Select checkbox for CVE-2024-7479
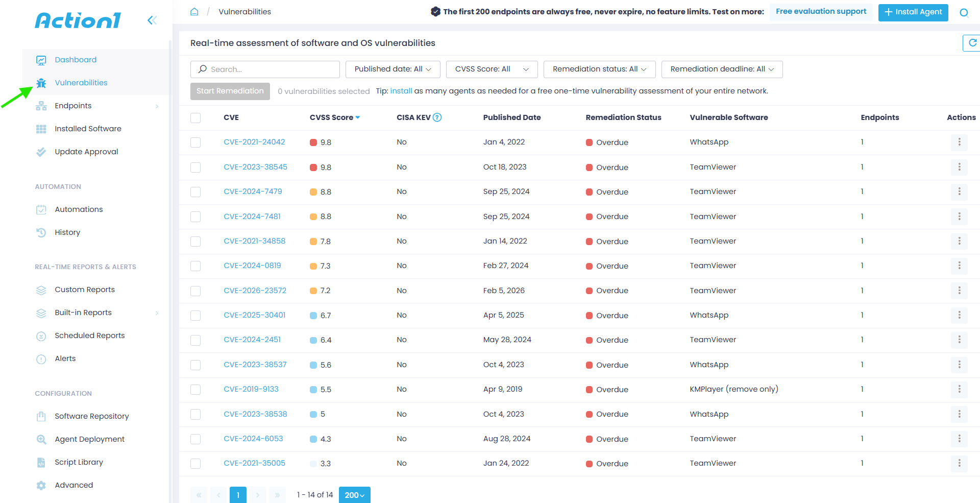The width and height of the screenshot is (980, 503). [x=195, y=192]
